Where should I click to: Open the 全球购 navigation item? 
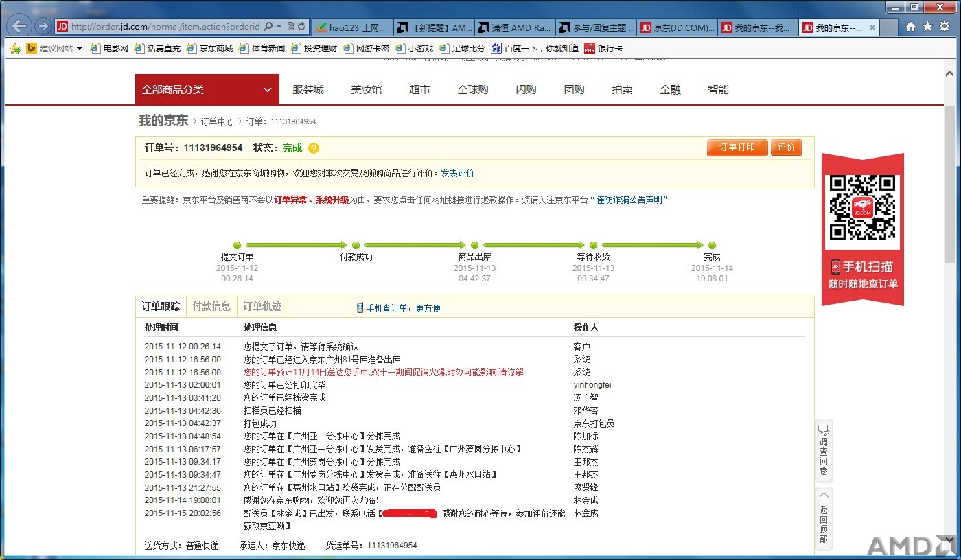(473, 89)
